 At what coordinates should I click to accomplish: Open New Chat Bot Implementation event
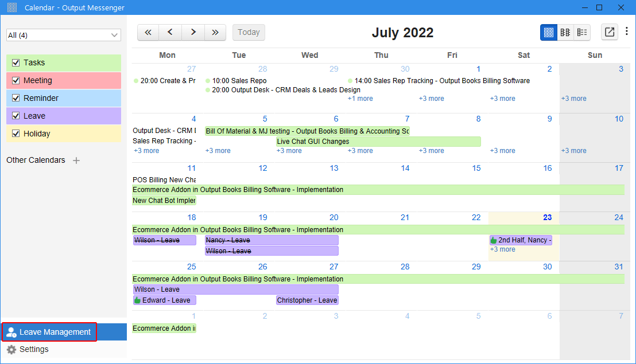click(x=164, y=201)
